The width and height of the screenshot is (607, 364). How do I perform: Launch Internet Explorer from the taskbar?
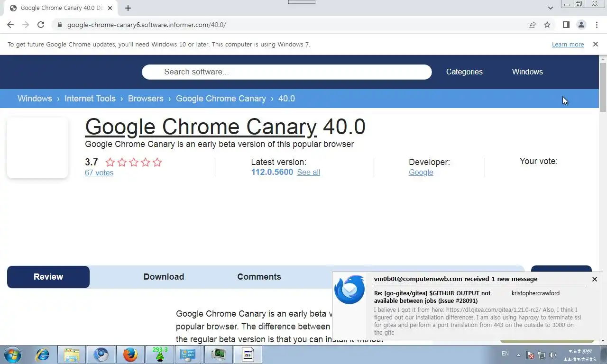point(43,355)
